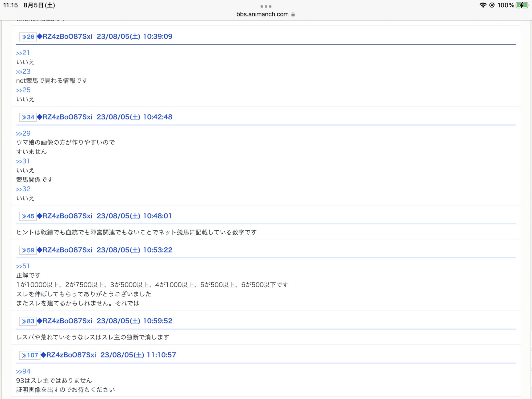Click the »45 post number badge
Image resolution: width=532 pixels, height=399 pixels.
point(28,216)
